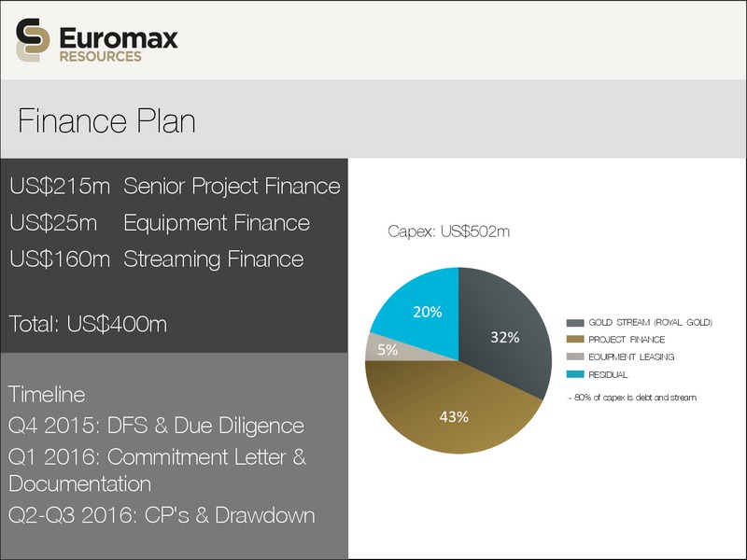Click the US$25m amount
747x560 pixels.
(53, 223)
